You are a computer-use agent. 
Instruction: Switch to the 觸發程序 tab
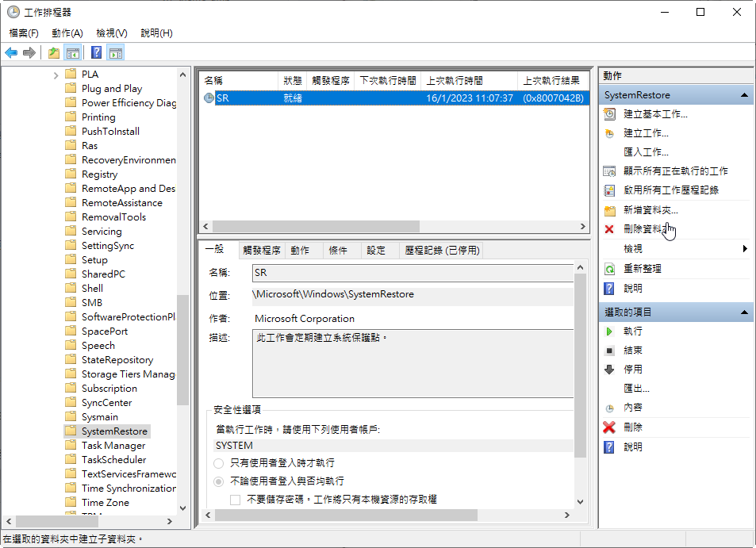[261, 251]
